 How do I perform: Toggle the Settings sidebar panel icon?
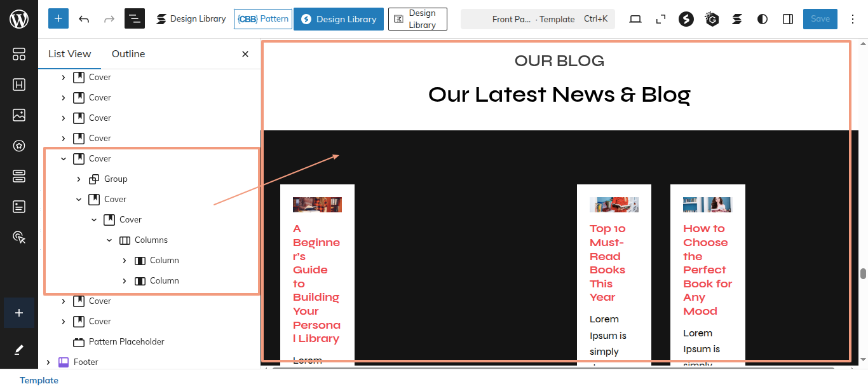[788, 19]
